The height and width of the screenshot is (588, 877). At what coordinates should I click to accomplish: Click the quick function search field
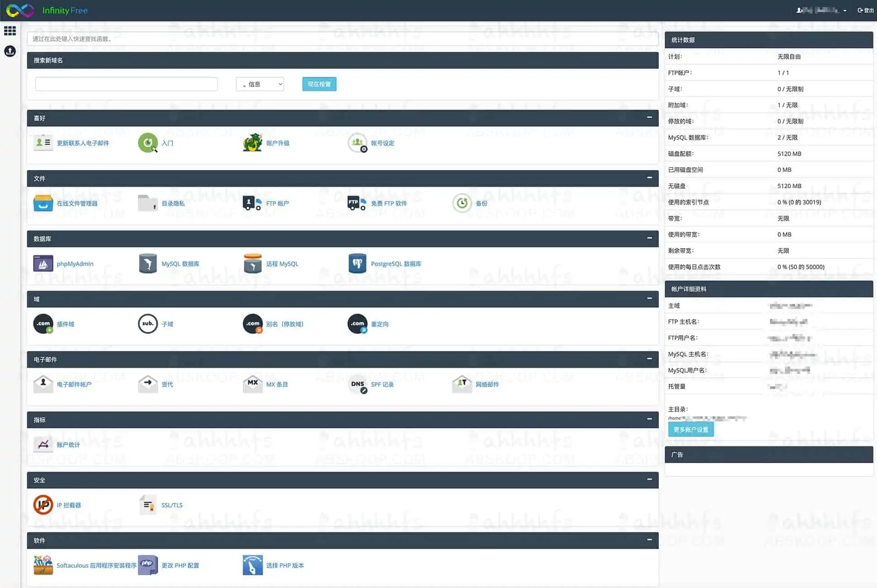(342, 39)
